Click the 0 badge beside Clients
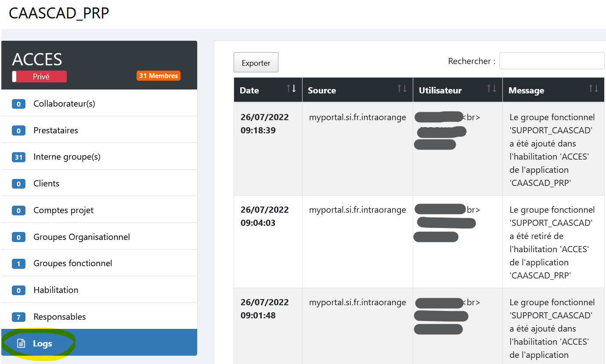This screenshot has height=364, width=606. tap(18, 184)
